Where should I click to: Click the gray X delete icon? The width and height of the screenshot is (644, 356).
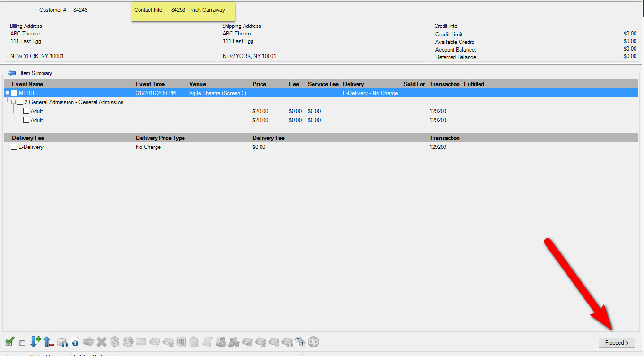point(102,341)
